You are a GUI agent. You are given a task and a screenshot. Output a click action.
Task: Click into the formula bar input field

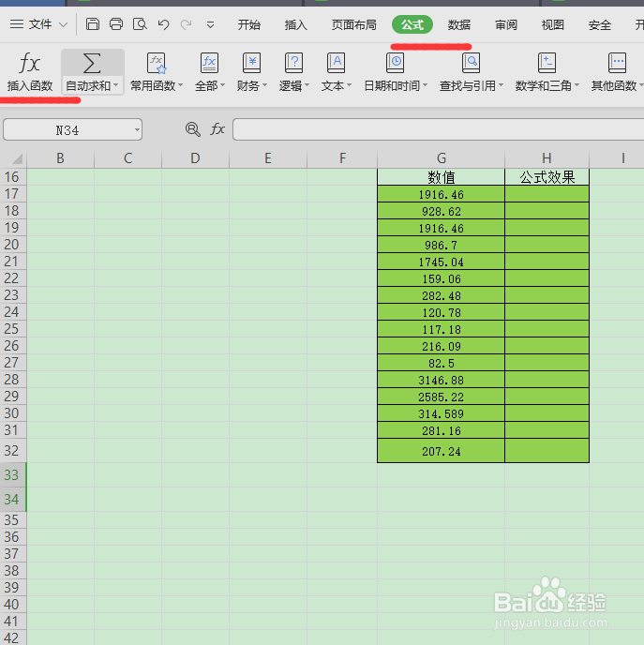[x=438, y=129]
